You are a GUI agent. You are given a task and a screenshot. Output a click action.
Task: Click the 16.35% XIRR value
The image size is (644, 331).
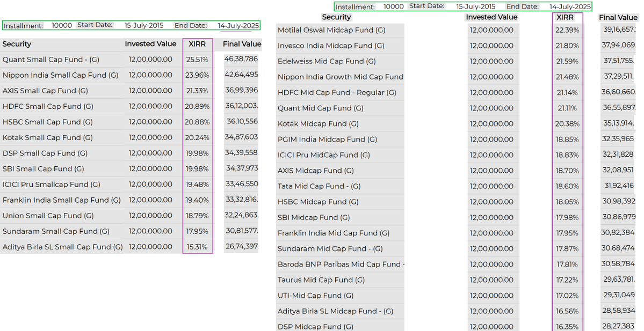(x=567, y=326)
